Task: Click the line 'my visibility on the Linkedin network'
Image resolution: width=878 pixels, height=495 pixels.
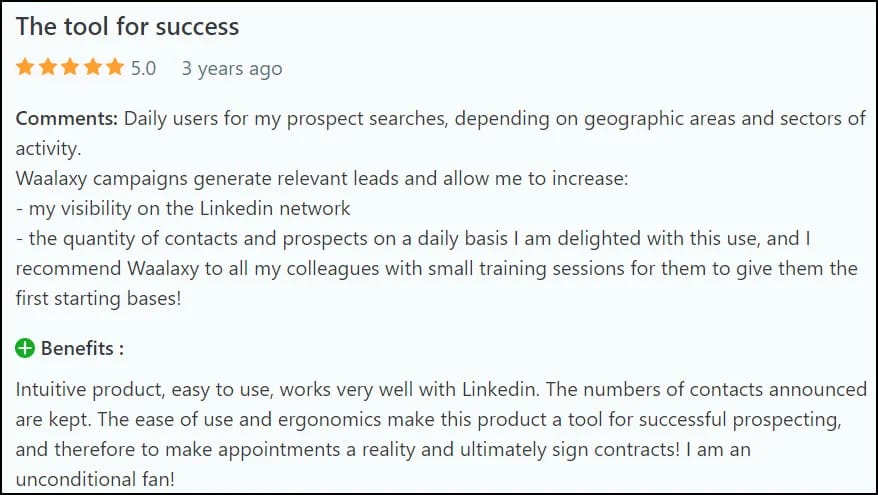Action: [x=189, y=209]
